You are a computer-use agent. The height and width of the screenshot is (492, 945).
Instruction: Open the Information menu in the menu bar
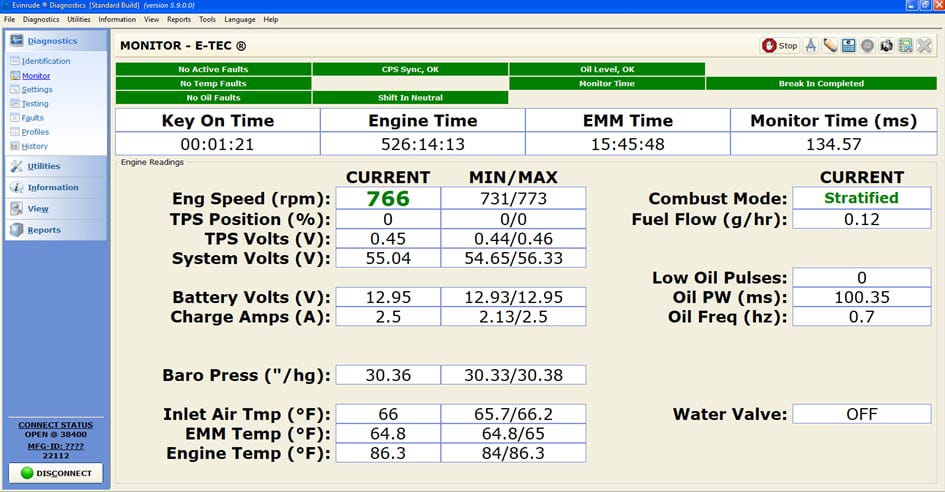117,19
